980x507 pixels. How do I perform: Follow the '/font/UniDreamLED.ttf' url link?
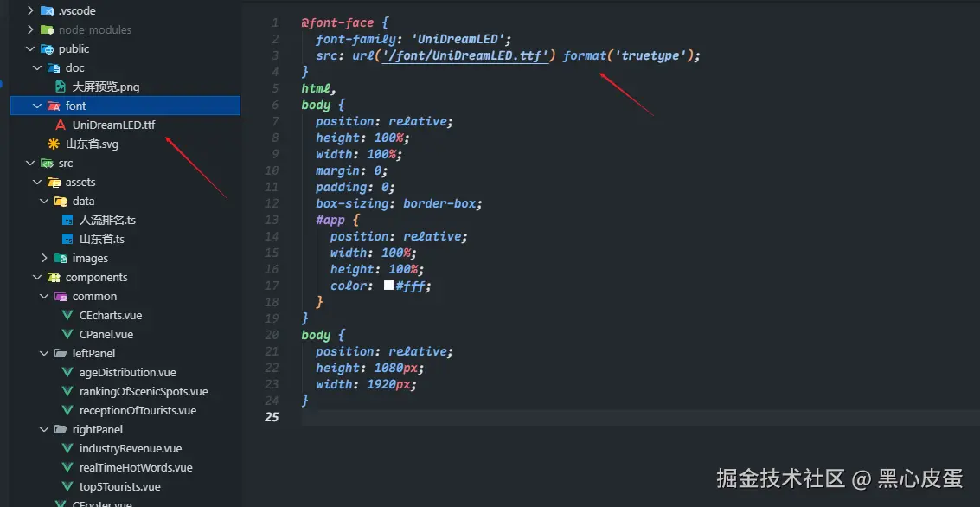coord(464,55)
